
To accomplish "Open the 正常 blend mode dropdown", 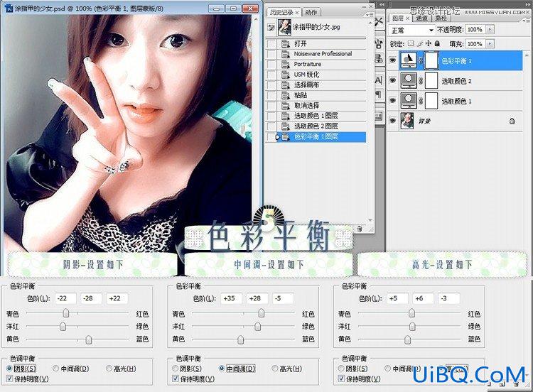I will click(411, 31).
